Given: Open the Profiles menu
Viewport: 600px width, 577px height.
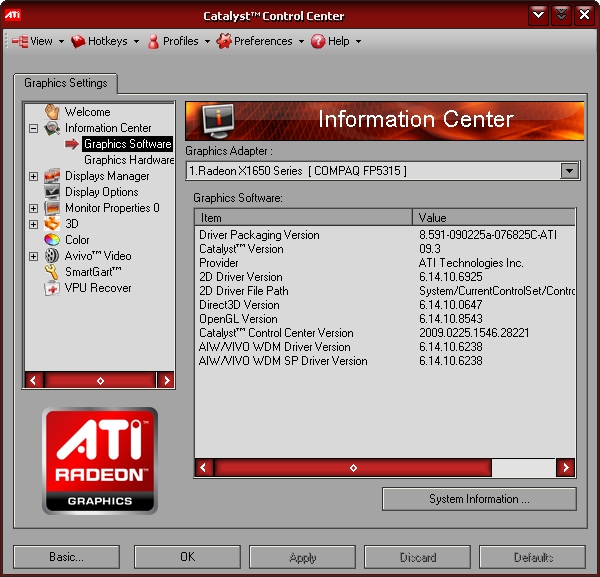Looking at the screenshot, I should (x=179, y=41).
